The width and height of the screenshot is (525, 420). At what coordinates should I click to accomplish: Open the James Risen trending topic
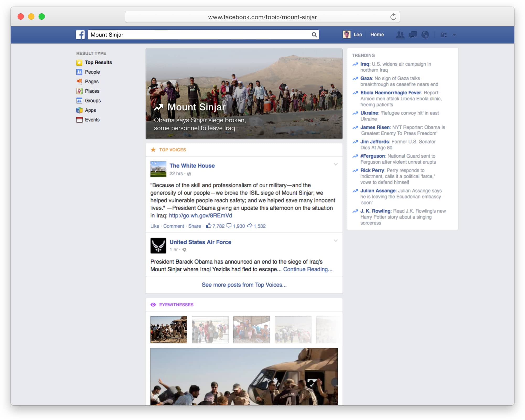pos(375,127)
